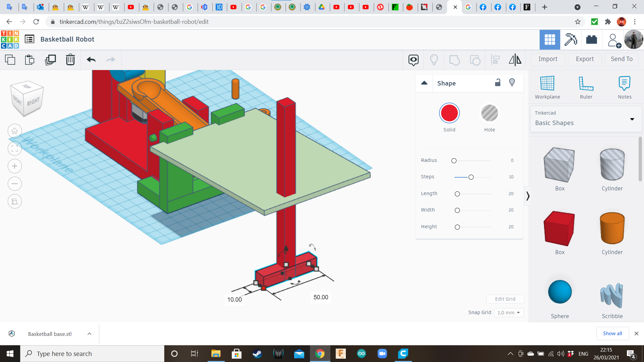Delete selected shape with trash icon
Image resolution: width=644 pixels, height=362 pixels.
[x=70, y=60]
